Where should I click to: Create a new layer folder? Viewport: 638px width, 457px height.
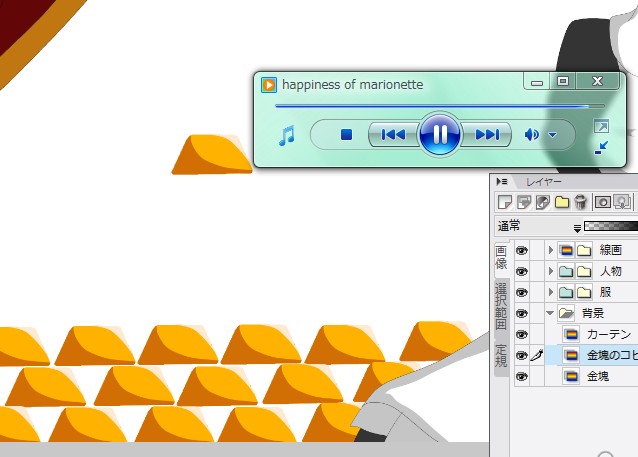coord(562,202)
